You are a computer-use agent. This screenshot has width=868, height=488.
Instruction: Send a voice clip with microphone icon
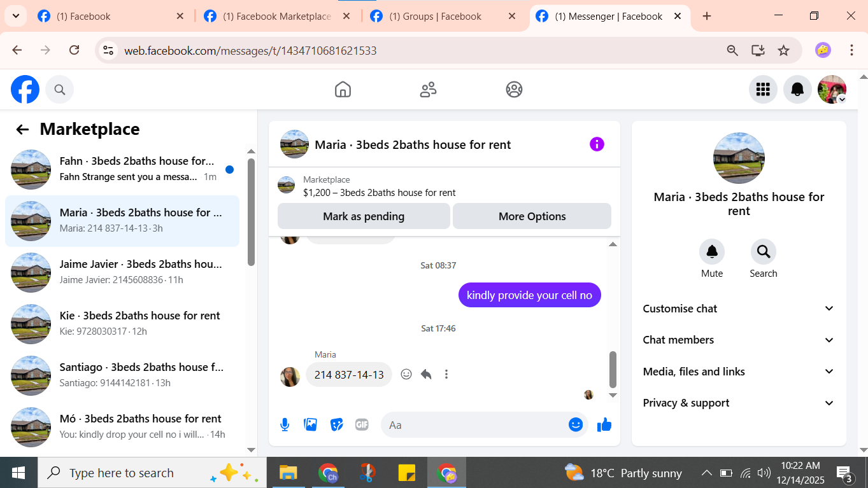(285, 425)
